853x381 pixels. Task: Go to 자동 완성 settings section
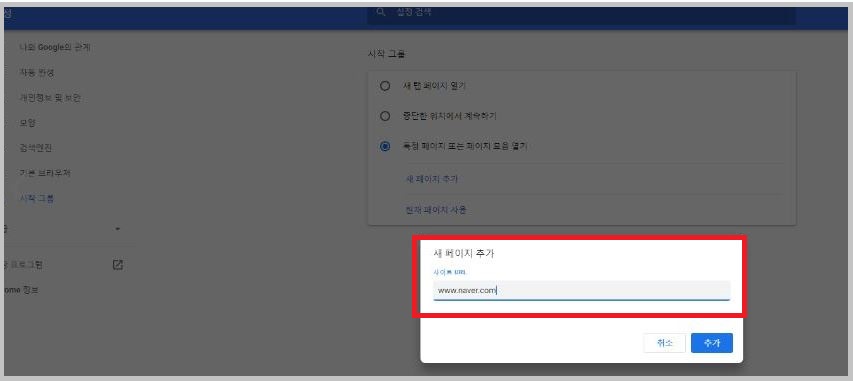tap(36, 72)
